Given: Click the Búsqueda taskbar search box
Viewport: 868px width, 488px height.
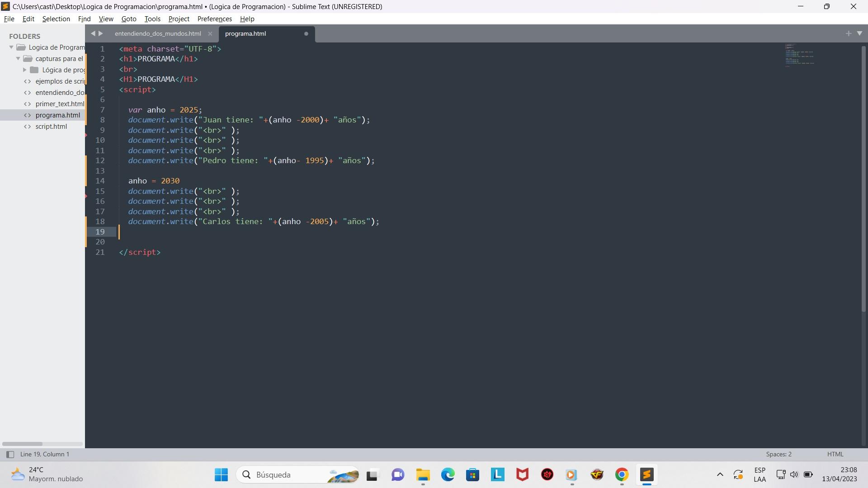Looking at the screenshot, I should tap(297, 475).
